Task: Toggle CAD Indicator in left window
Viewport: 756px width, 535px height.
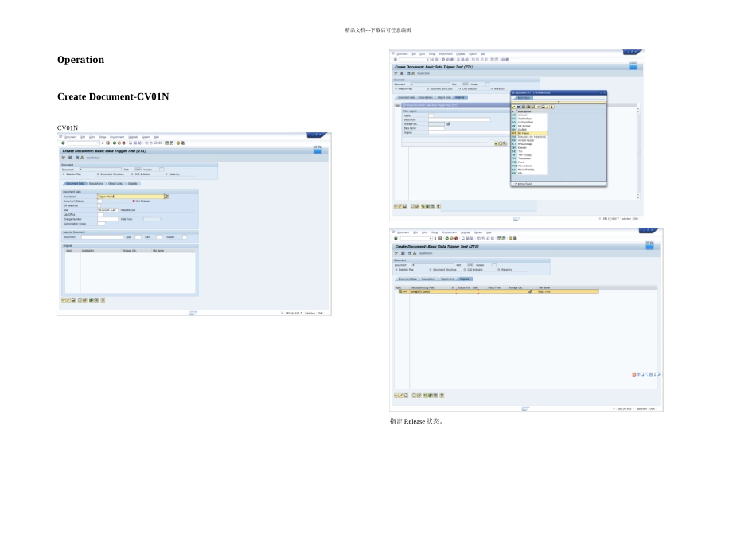Action: tap(132, 174)
